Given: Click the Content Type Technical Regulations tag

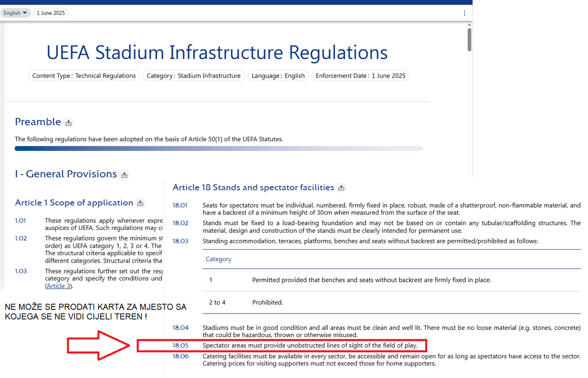Looking at the screenshot, I should tap(84, 76).
